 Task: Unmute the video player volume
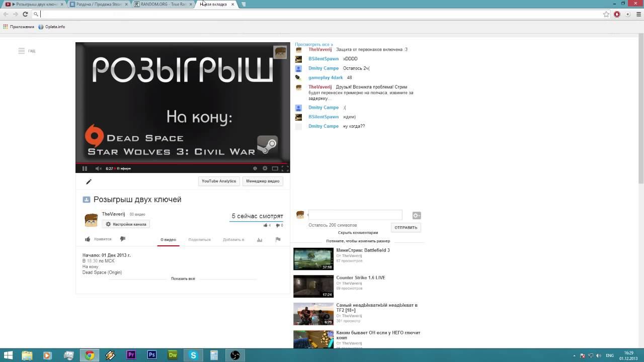[98, 168]
